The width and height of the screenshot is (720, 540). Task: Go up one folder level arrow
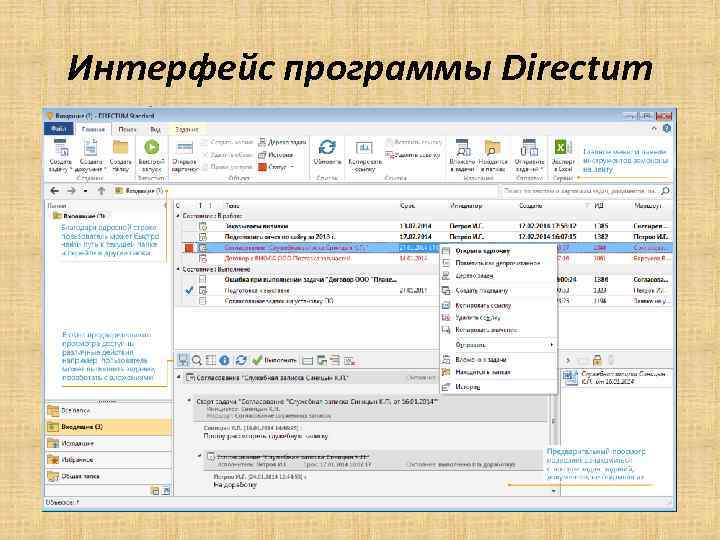[101, 191]
